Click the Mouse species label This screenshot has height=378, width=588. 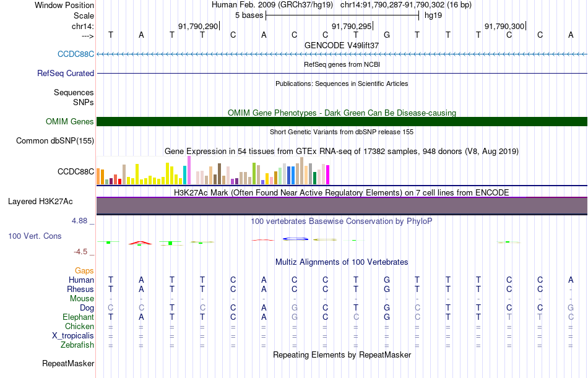click(x=82, y=298)
